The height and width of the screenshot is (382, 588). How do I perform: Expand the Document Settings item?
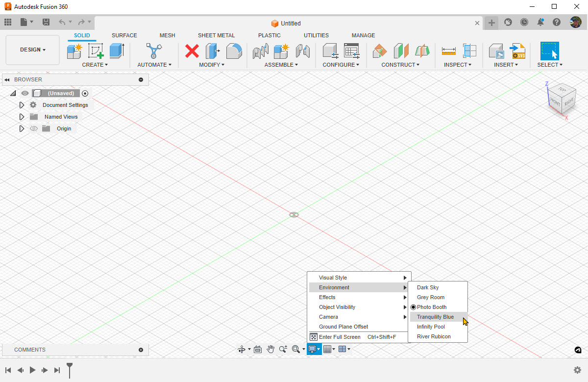[22, 104]
